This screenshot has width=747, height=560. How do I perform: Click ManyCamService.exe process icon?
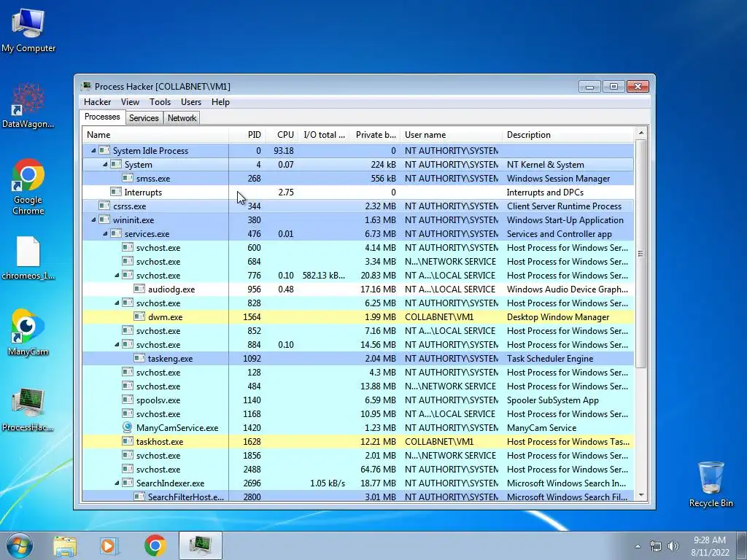(127, 427)
